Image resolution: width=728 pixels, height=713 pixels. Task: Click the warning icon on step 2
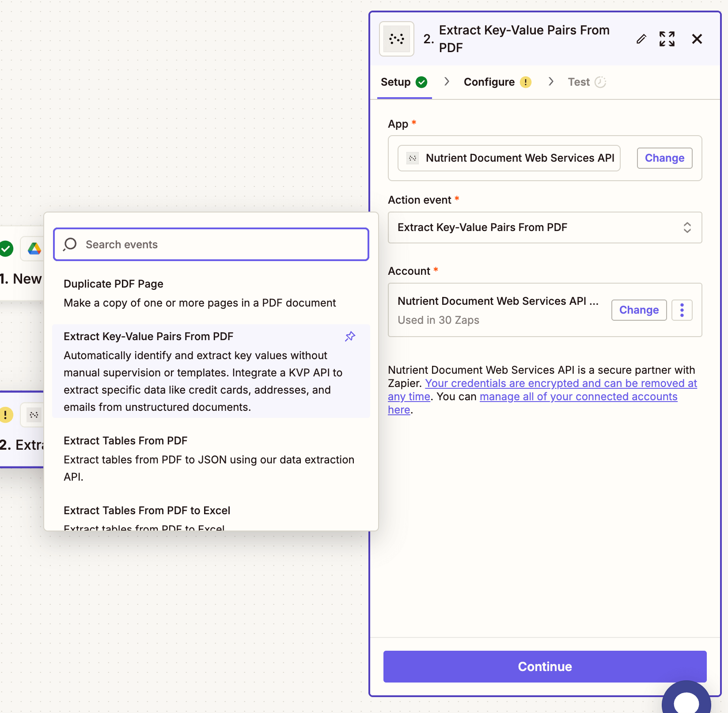(x=6, y=414)
